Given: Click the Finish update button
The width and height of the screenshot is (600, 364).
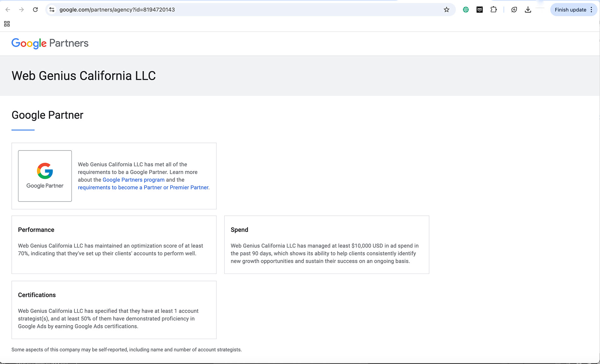Looking at the screenshot, I should [570, 10].
